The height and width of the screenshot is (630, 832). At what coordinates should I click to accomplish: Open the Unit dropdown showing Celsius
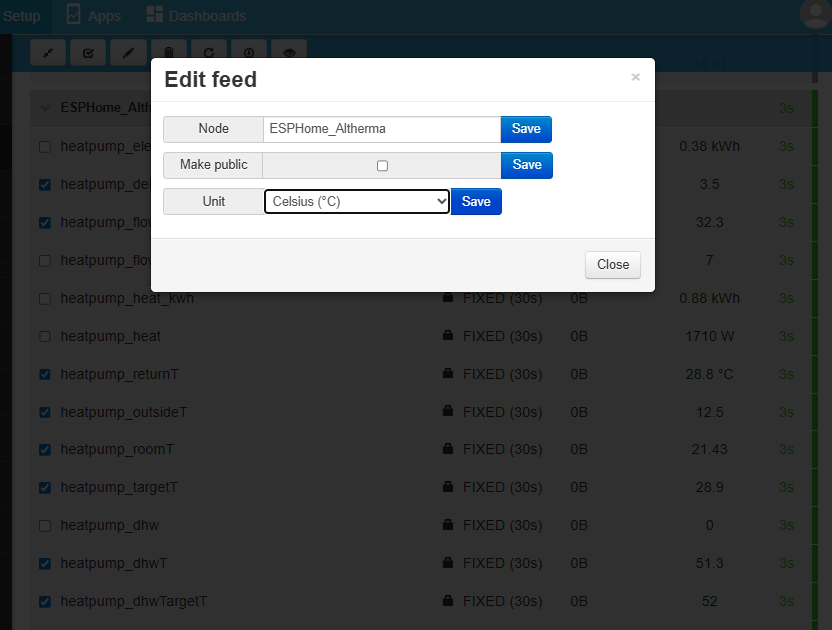click(357, 201)
